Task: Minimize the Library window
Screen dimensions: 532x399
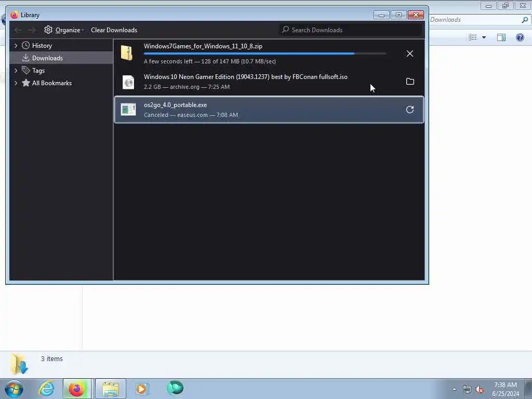Action: point(381,15)
